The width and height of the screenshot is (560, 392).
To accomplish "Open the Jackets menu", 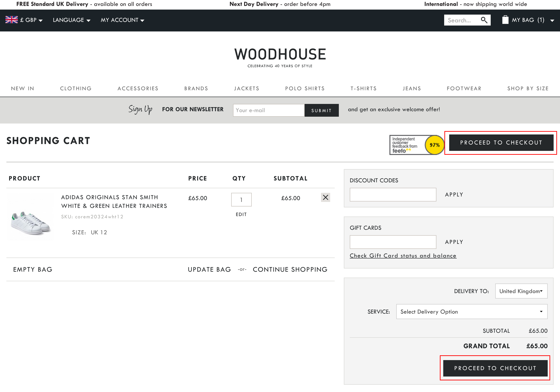I will pyautogui.click(x=246, y=88).
